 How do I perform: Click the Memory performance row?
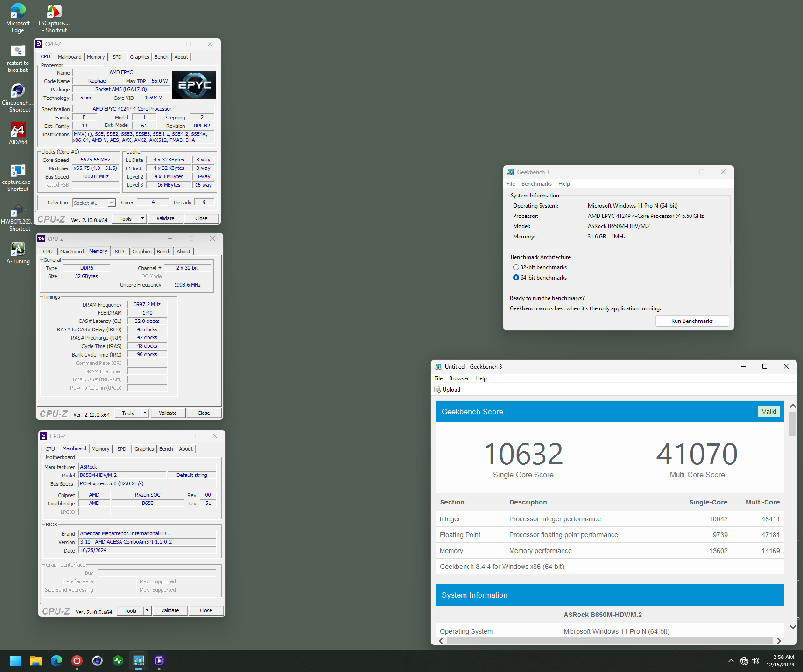point(610,551)
